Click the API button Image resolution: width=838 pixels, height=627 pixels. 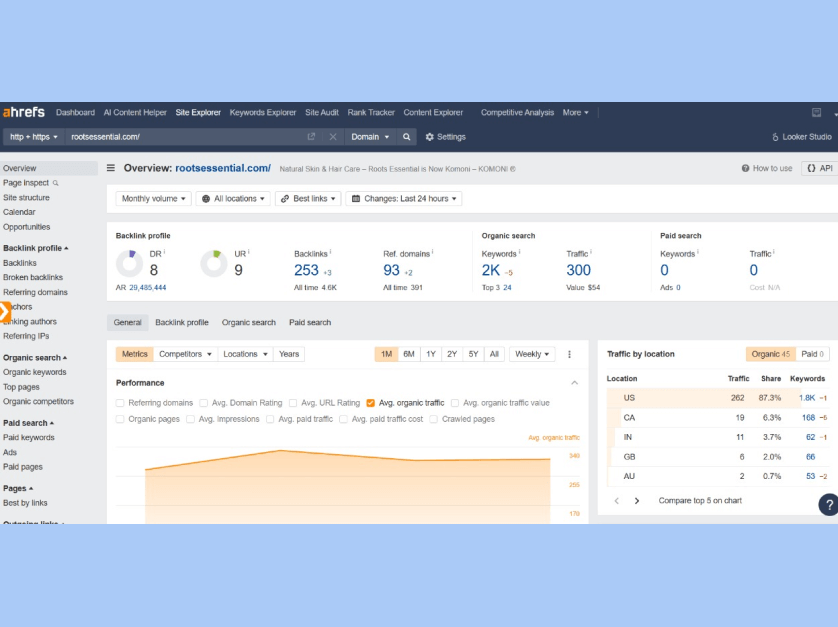click(819, 168)
